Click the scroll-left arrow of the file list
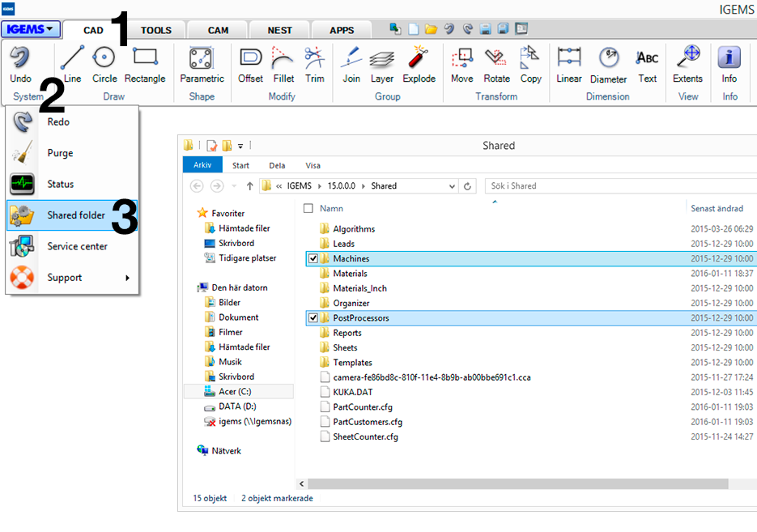This screenshot has width=757, height=532. (x=302, y=483)
